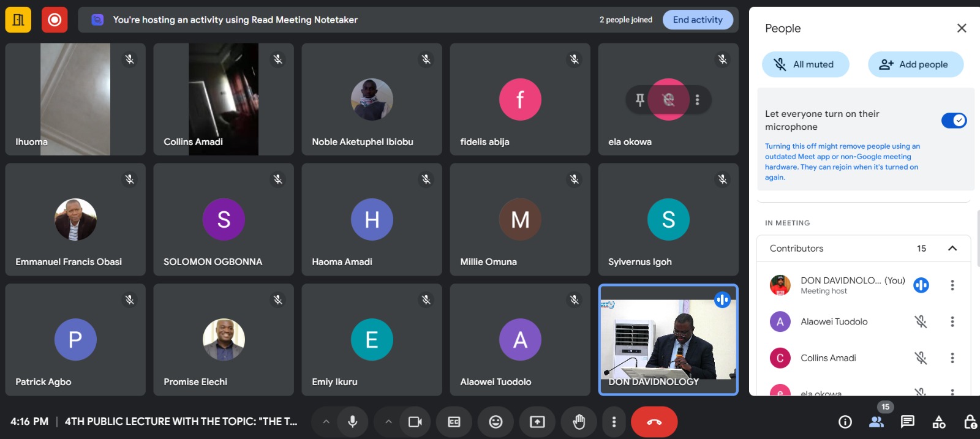Toggle the microphone in bottom toolbar
This screenshot has height=439, width=980.
tap(352, 422)
